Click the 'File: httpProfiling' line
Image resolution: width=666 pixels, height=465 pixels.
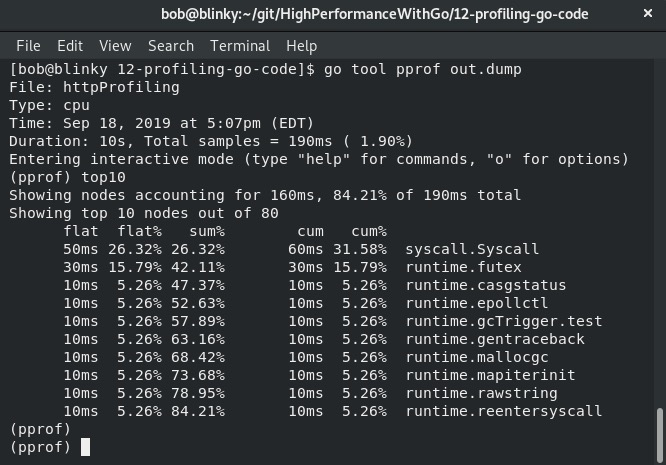pos(94,87)
